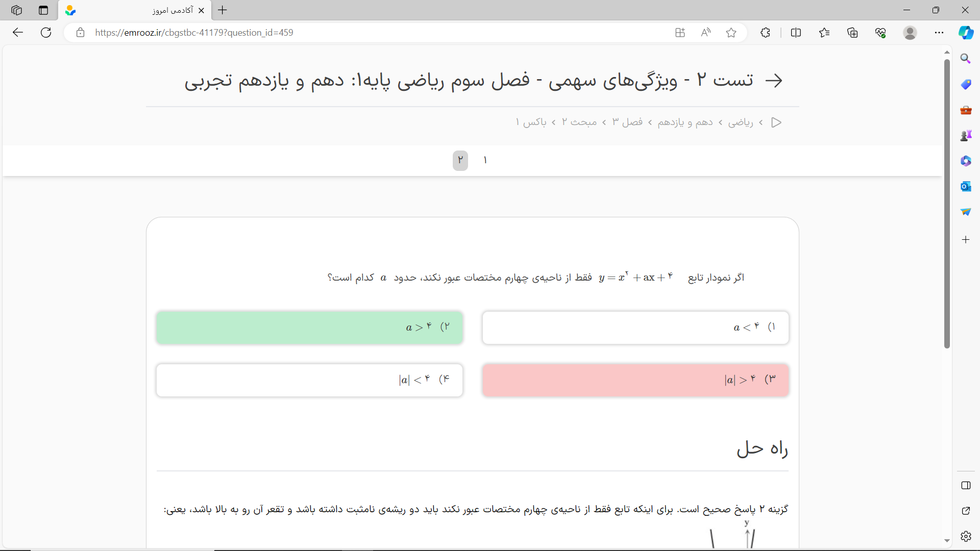Screen dimensions: 980x551
Task: Toggle split screen view icon
Action: 796,33
